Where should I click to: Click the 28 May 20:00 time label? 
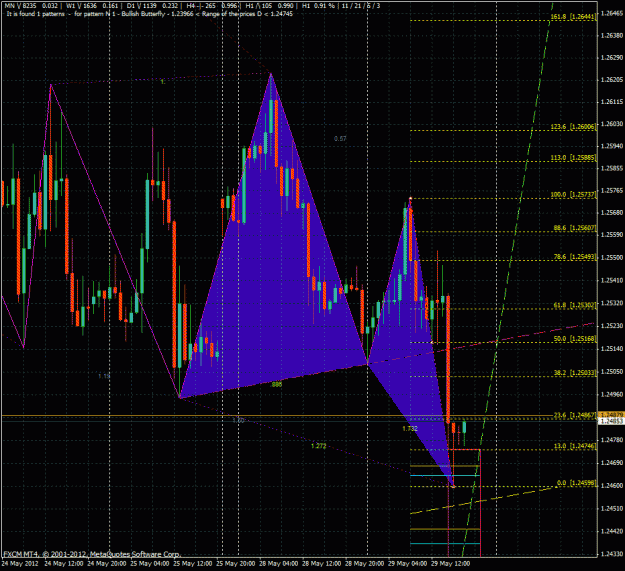tap(365, 563)
